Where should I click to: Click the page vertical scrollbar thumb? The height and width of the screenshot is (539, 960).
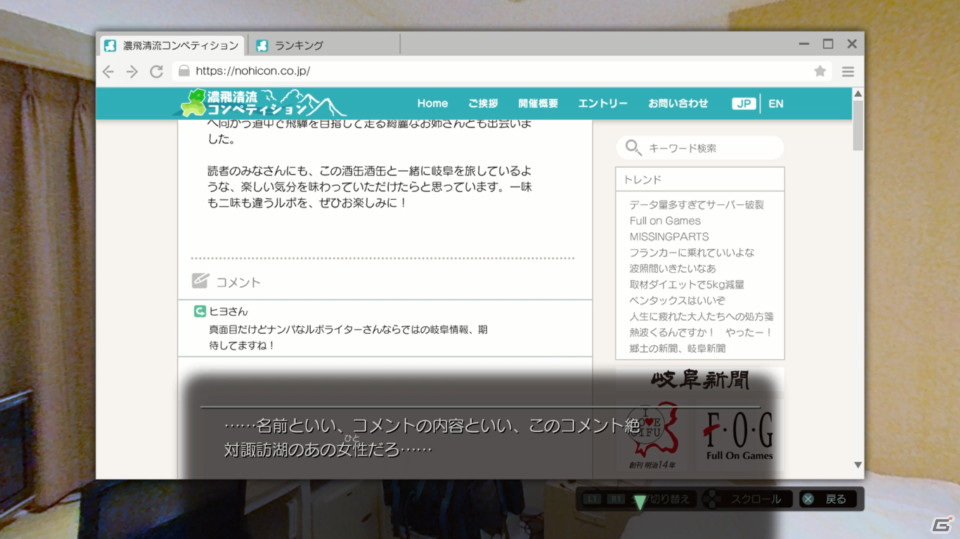pyautogui.click(x=858, y=126)
